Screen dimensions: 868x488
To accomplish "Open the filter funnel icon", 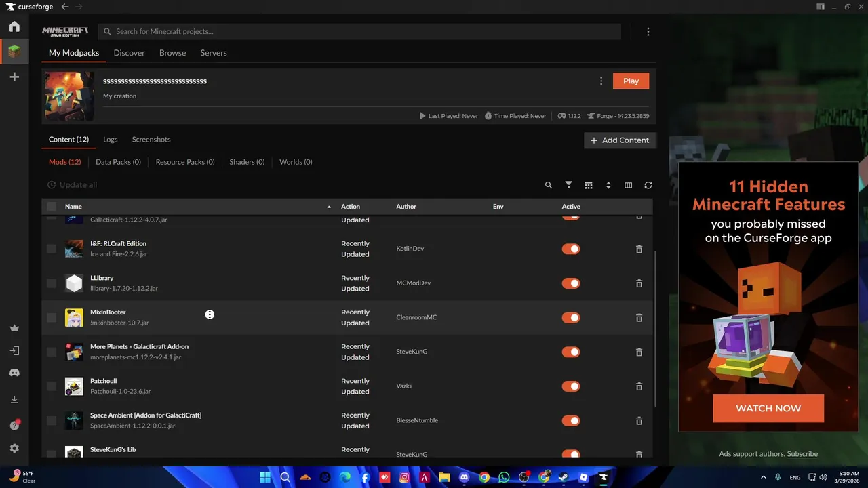I will (x=569, y=185).
